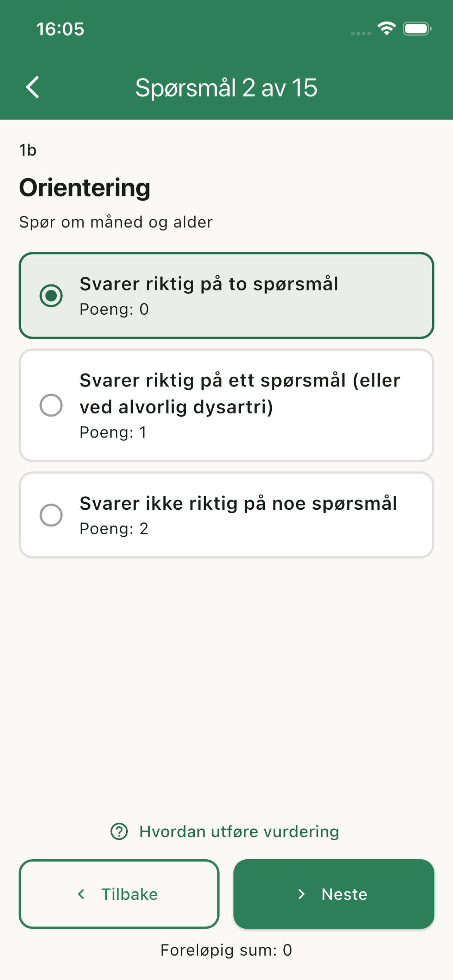Tap the 16:05 clock in status bar

[x=60, y=29]
